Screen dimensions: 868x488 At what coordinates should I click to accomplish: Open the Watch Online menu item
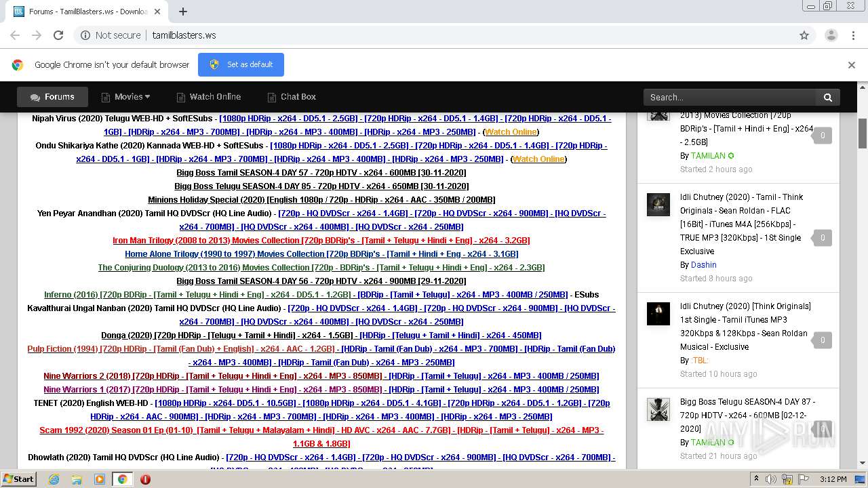point(208,97)
